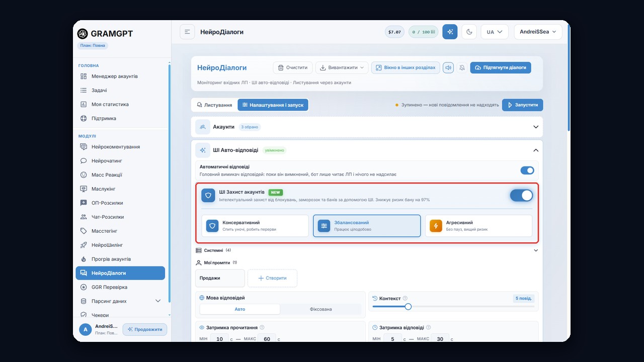
Task: Click the sound speaker icon
Action: click(x=448, y=67)
